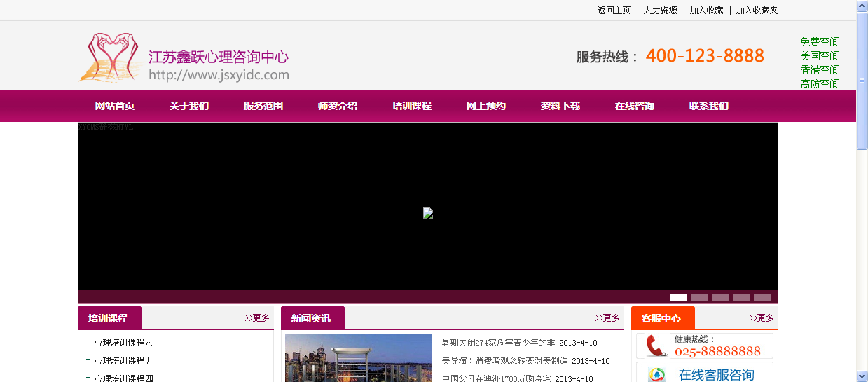Image resolution: width=868 pixels, height=382 pixels.
Task: Open the 服务范围 menu item
Action: click(x=263, y=106)
